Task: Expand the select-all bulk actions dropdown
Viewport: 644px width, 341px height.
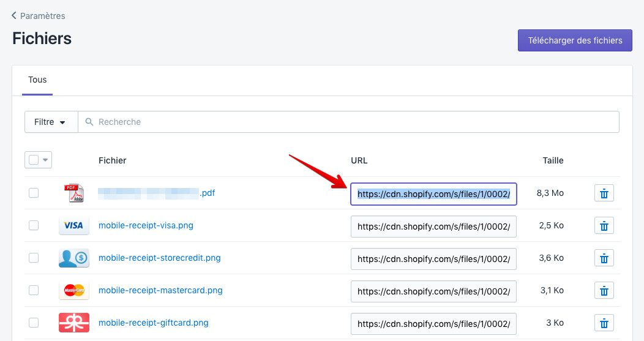Action: (x=45, y=160)
